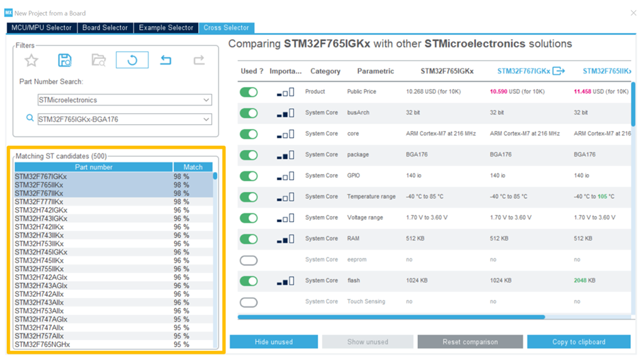Viewport: 644px width, 362px height.
Task: Click the save search (floppy disk) icon
Action: (x=64, y=60)
